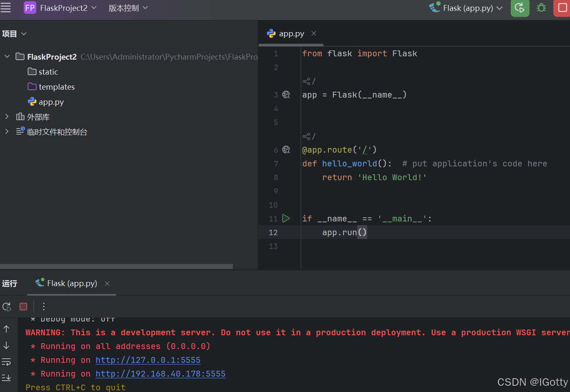Image resolution: width=570 pixels, height=392 pixels.
Task: Click the scroll up arrow in console
Action: [x=6, y=329]
